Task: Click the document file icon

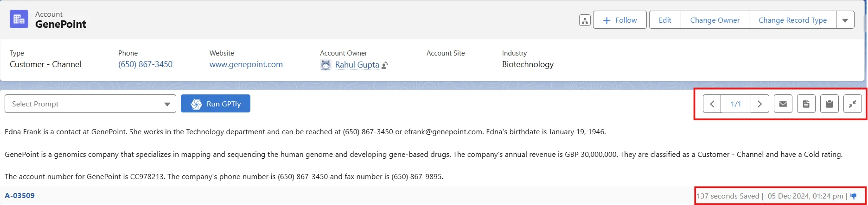Action: [806, 104]
